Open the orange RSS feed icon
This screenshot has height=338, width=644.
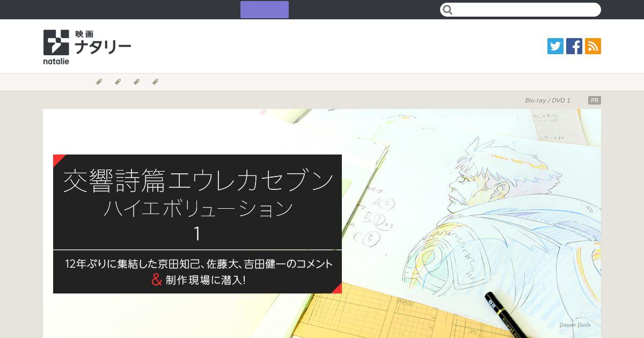593,46
